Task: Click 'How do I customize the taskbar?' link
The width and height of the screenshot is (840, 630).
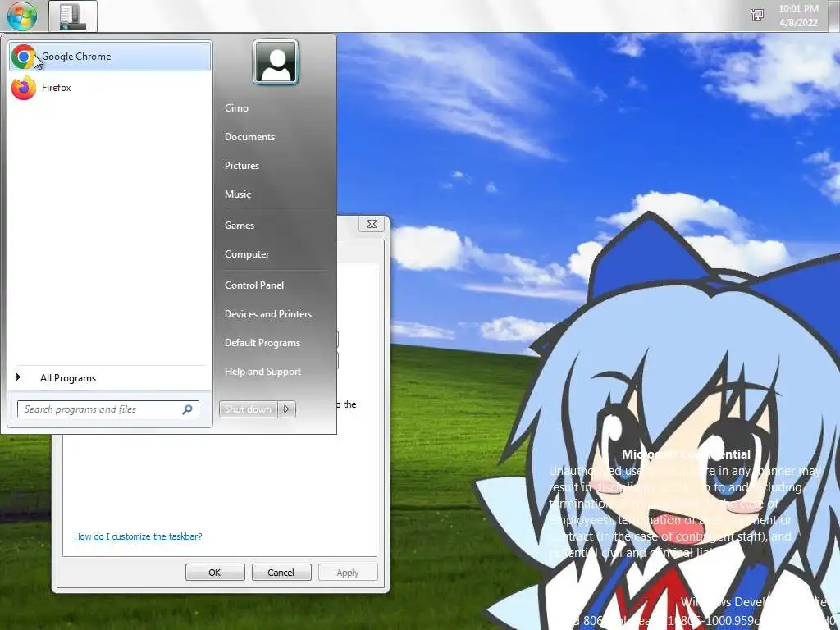Action: [138, 536]
